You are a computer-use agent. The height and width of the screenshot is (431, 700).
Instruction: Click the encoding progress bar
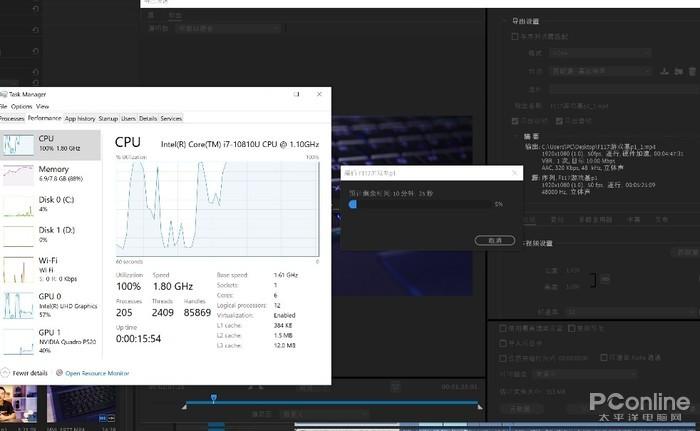pyautogui.click(x=420, y=204)
